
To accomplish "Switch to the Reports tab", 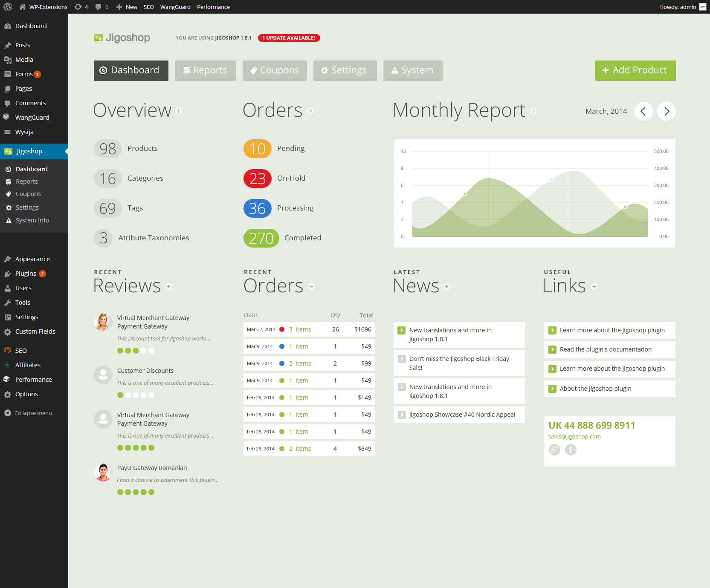I will [205, 70].
